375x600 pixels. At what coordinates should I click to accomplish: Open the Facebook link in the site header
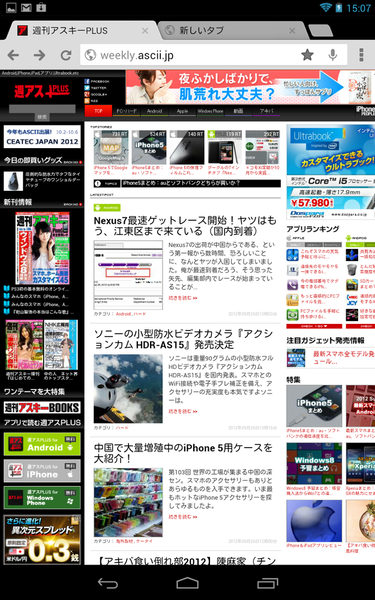pyautogui.click(x=97, y=82)
